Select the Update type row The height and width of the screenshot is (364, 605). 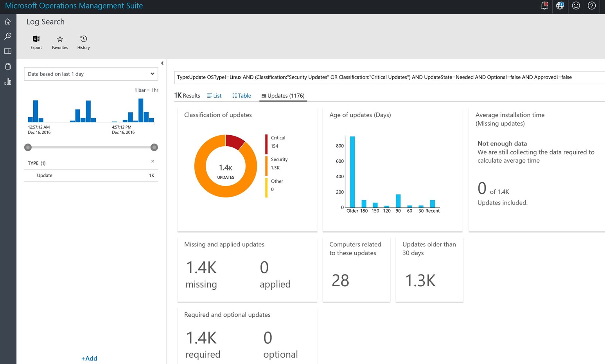[91, 176]
